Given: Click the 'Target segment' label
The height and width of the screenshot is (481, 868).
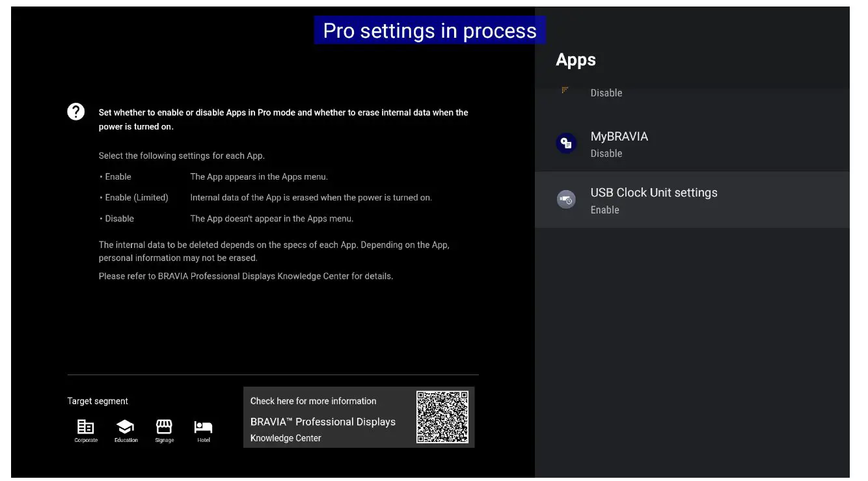Looking at the screenshot, I should tap(98, 401).
